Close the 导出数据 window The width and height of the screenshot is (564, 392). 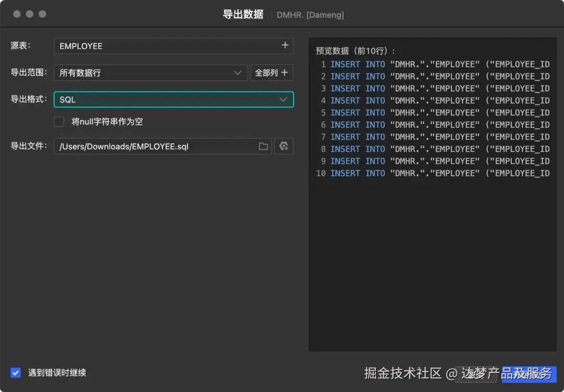17,14
